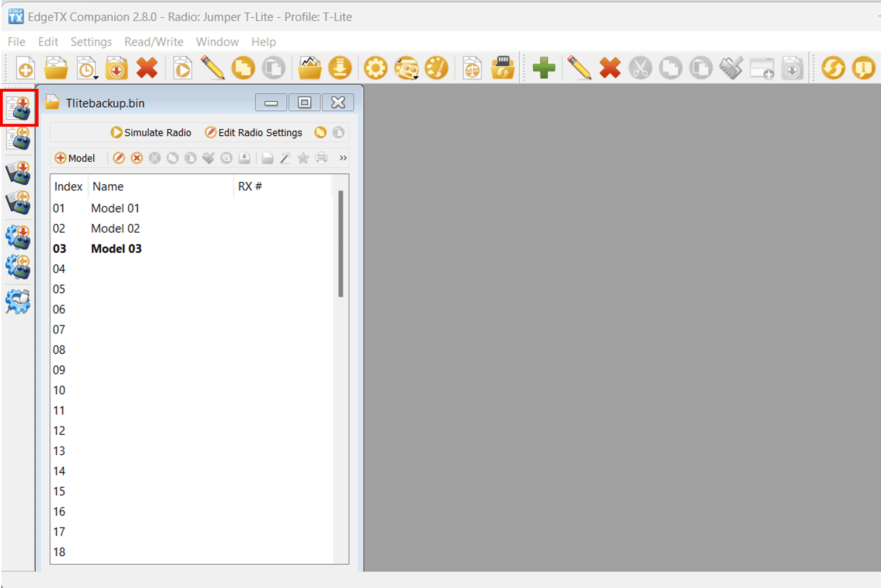Click Edit Radio Settings button

point(254,133)
